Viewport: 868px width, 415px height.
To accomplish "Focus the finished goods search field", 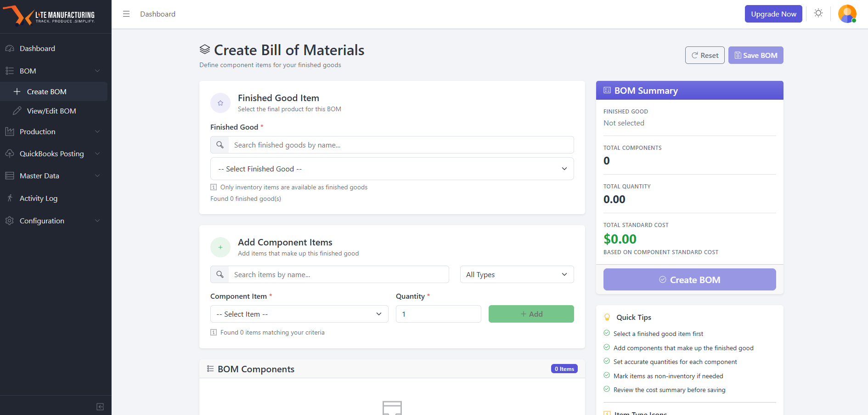I will pyautogui.click(x=401, y=145).
